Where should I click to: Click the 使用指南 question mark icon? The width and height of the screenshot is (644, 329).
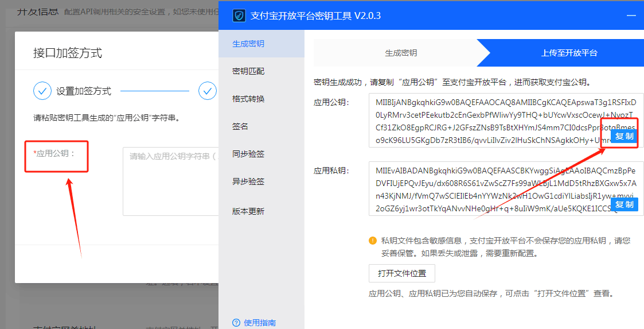tap(236, 323)
